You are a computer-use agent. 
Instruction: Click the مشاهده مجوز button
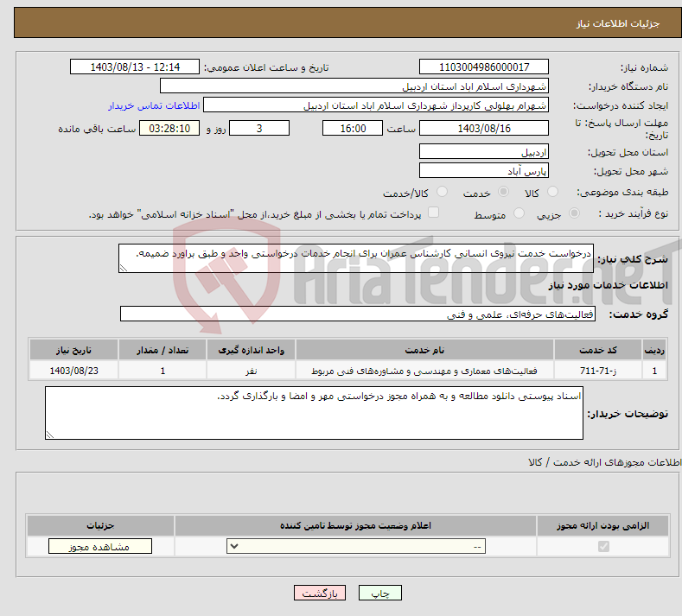100,546
